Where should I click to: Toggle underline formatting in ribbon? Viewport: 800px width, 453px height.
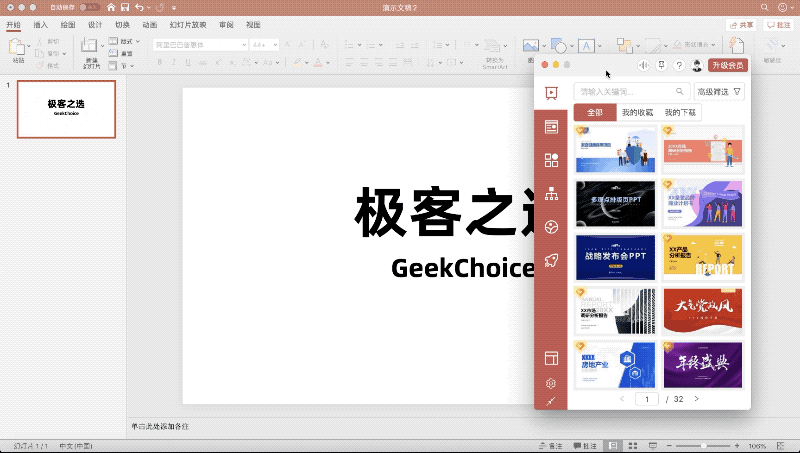click(188, 62)
